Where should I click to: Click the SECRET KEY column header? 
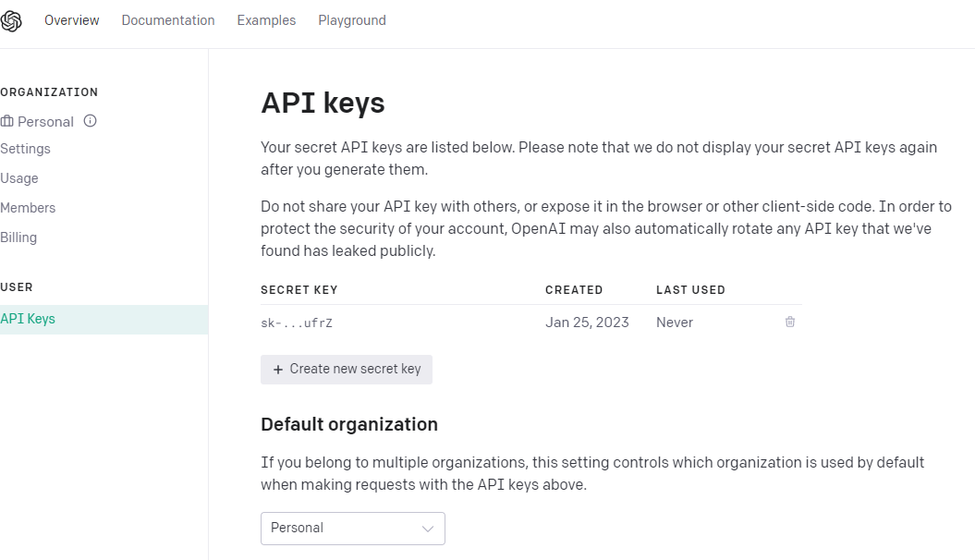(x=299, y=289)
